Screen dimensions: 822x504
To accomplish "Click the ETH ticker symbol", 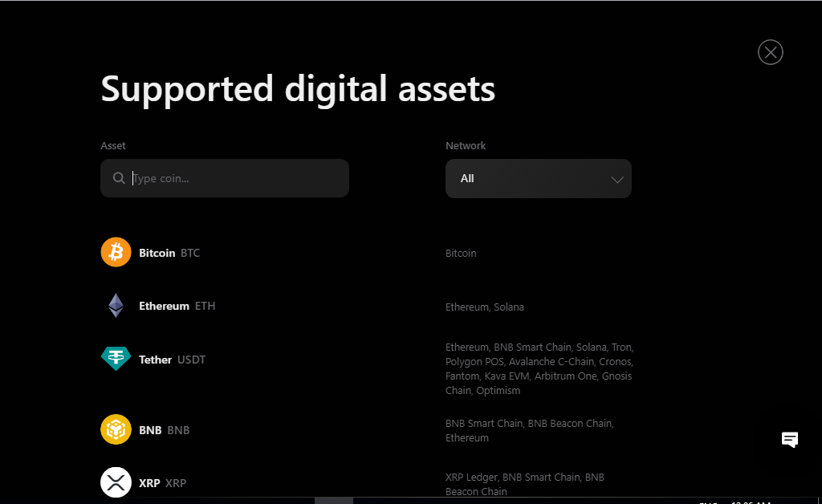I will click(x=205, y=306).
